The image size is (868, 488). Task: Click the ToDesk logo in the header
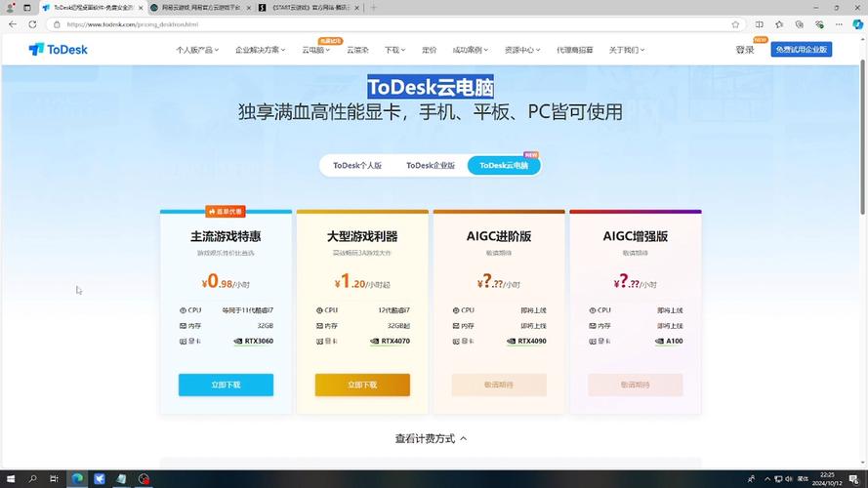pos(58,49)
